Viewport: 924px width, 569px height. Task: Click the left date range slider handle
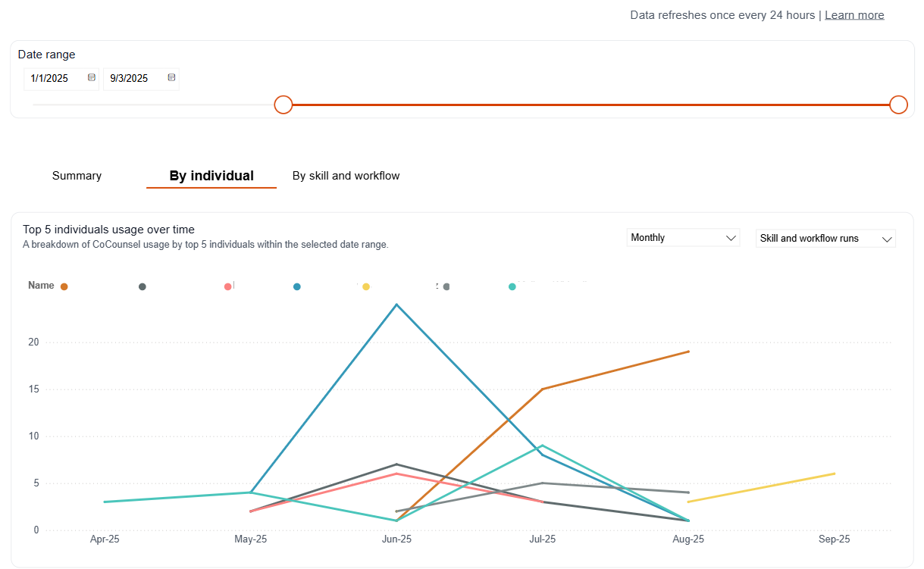point(283,105)
